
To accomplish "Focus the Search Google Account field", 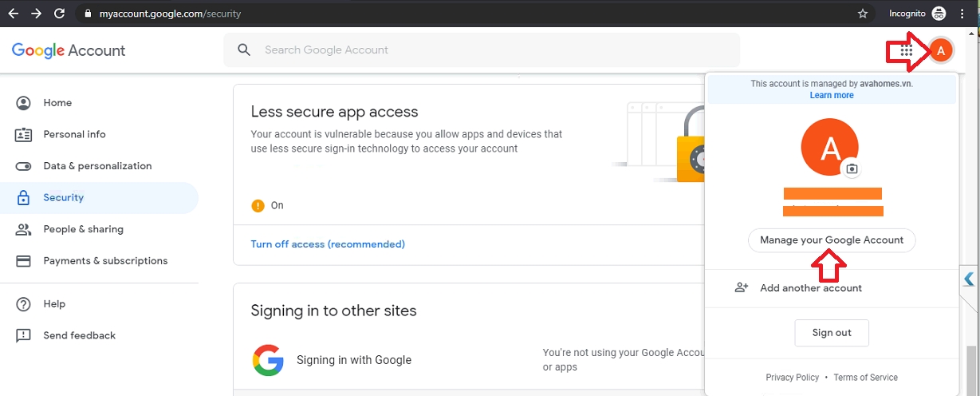I will tap(494, 50).
